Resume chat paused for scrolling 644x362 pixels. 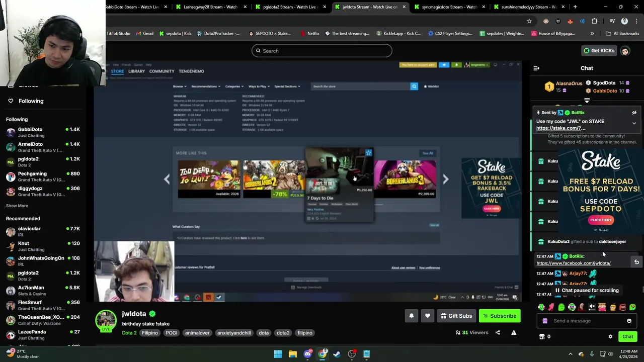coord(587,290)
